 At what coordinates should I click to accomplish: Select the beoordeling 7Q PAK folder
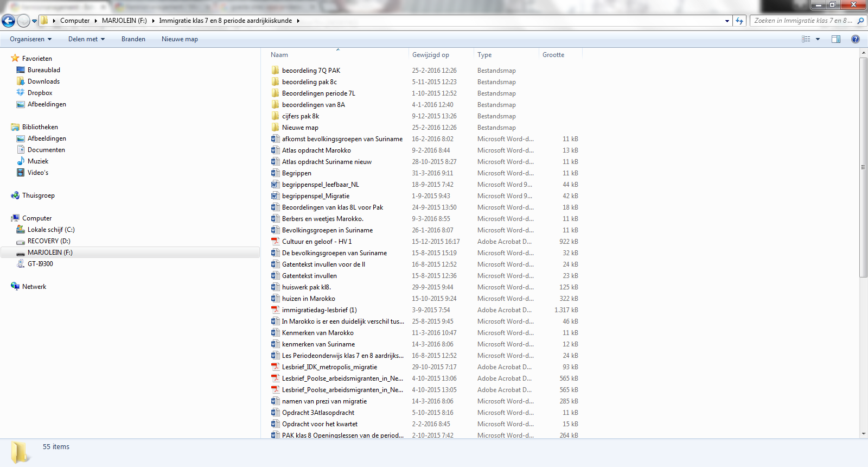click(x=311, y=71)
